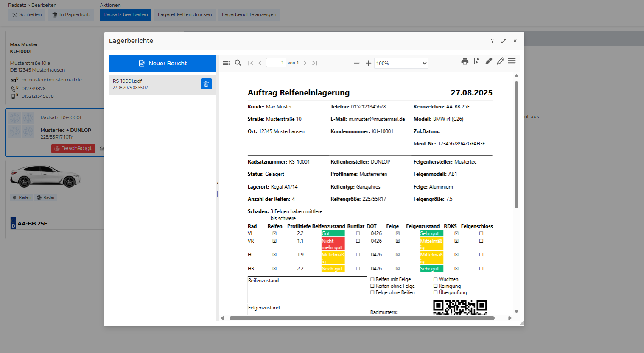Click the HR row RDKS checkbox
Screen dimensions: 644x353
(x=456, y=269)
